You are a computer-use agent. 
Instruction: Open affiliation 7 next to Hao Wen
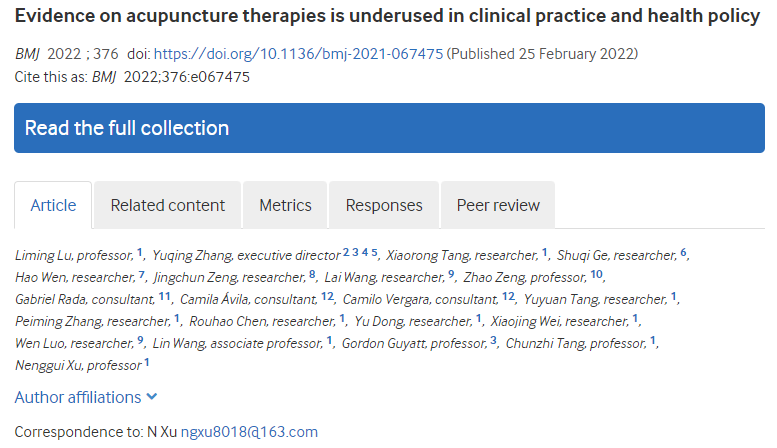[x=142, y=275]
